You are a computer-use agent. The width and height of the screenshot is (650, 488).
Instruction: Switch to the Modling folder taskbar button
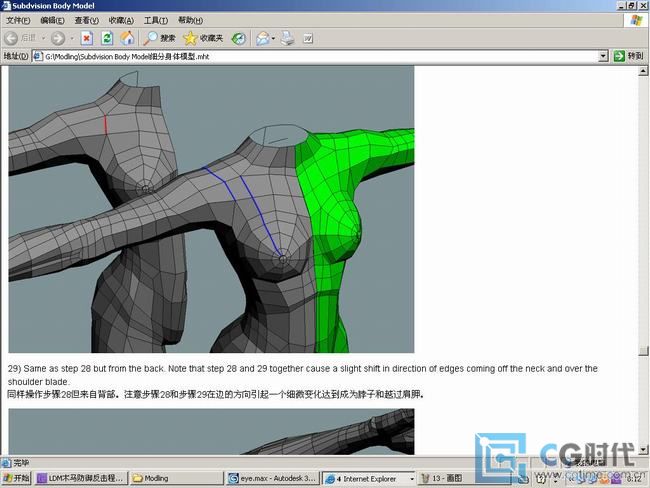tap(176, 478)
